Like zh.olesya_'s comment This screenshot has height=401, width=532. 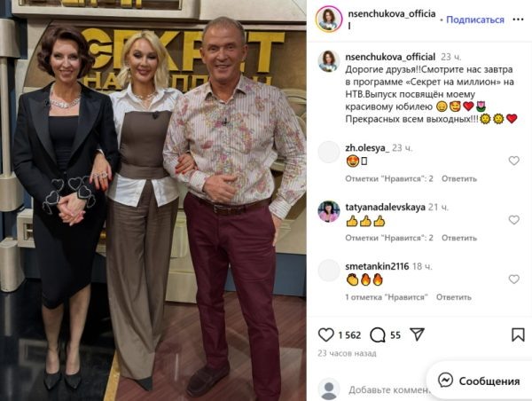(514, 161)
